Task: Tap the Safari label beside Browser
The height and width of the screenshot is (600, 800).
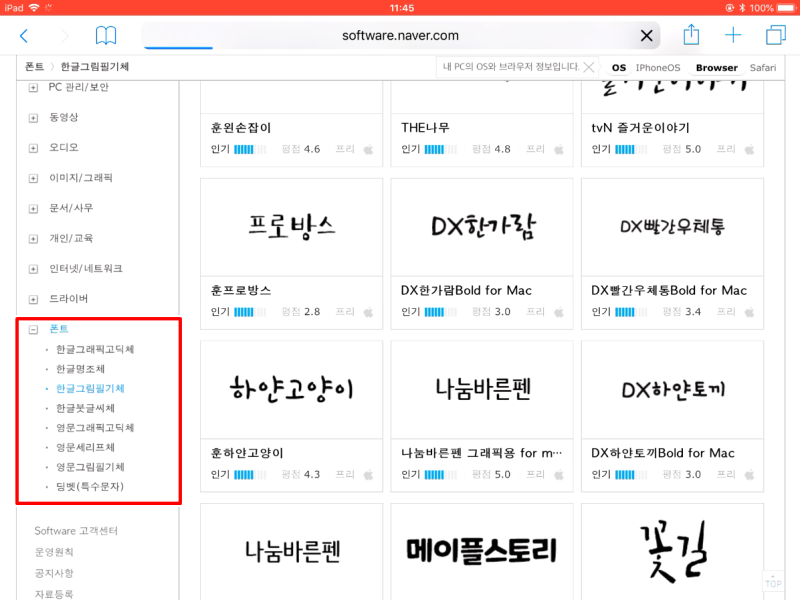Action: (763, 67)
